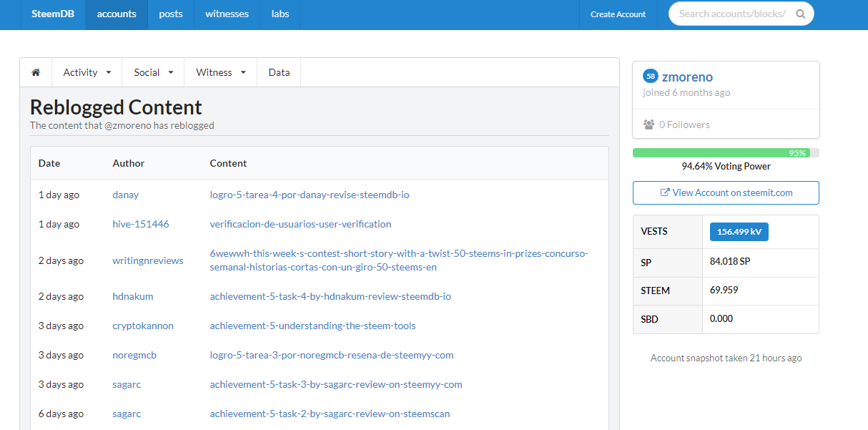This screenshot has width=868, height=430.
Task: Click the Reblogged Content heading
Action: [x=116, y=107]
